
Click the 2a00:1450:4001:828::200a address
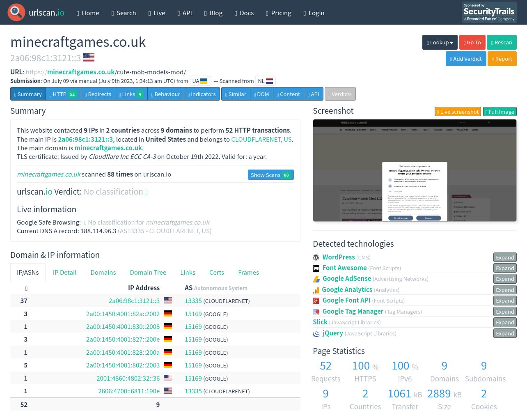[x=123, y=352]
